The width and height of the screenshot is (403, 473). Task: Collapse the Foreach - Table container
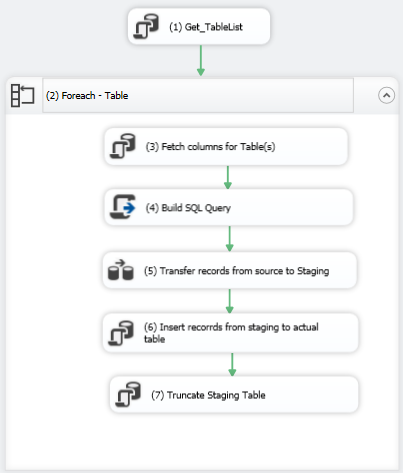pos(386,96)
